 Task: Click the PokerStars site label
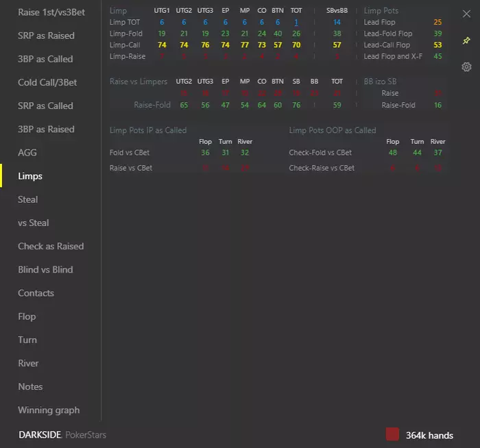(86, 435)
